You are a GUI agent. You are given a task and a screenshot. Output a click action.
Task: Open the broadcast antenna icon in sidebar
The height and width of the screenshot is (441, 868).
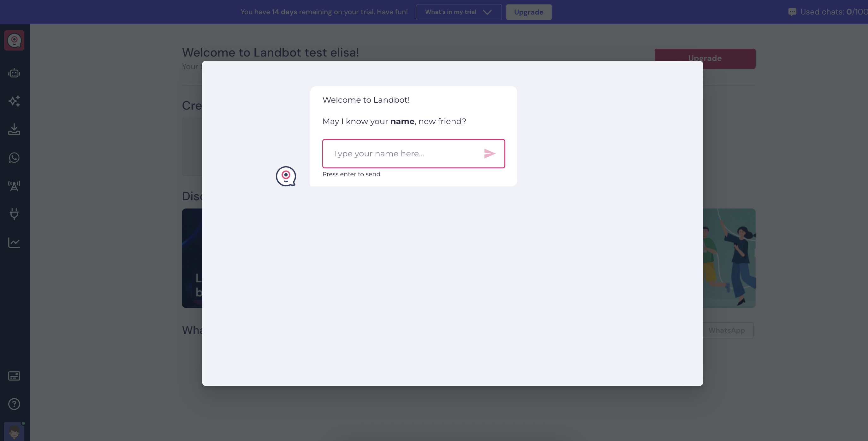click(x=14, y=186)
